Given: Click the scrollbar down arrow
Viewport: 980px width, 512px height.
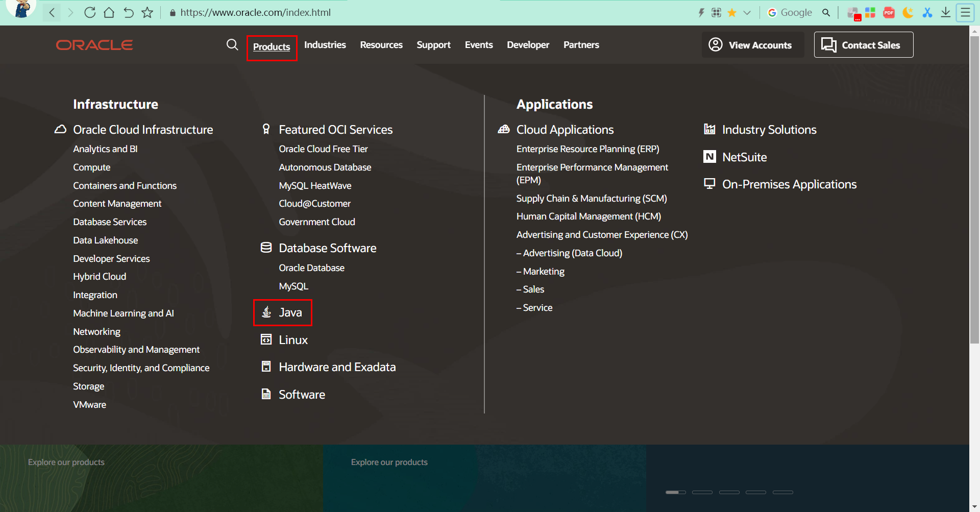Looking at the screenshot, I should tap(974, 507).
